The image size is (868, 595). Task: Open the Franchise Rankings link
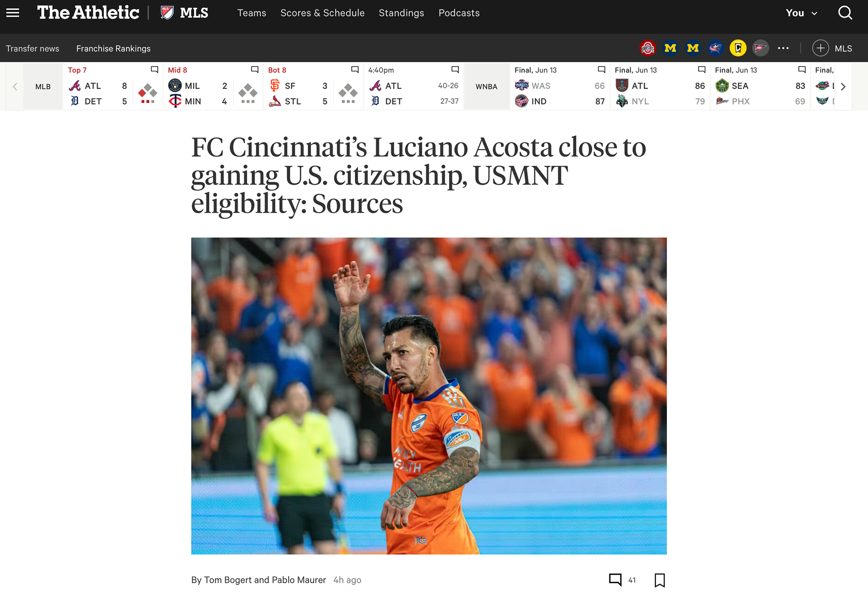[113, 48]
